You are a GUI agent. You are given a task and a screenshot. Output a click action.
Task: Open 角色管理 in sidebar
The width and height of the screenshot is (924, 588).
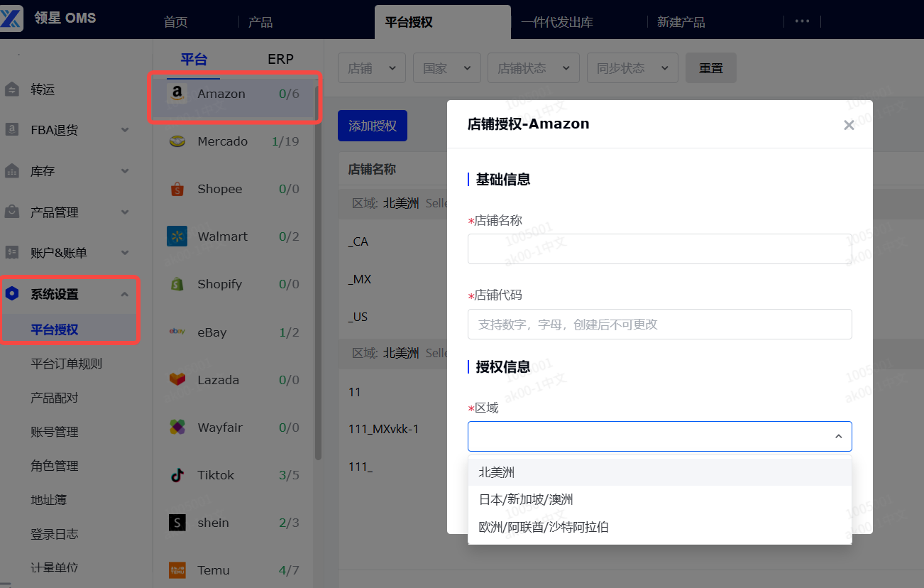[55, 466]
